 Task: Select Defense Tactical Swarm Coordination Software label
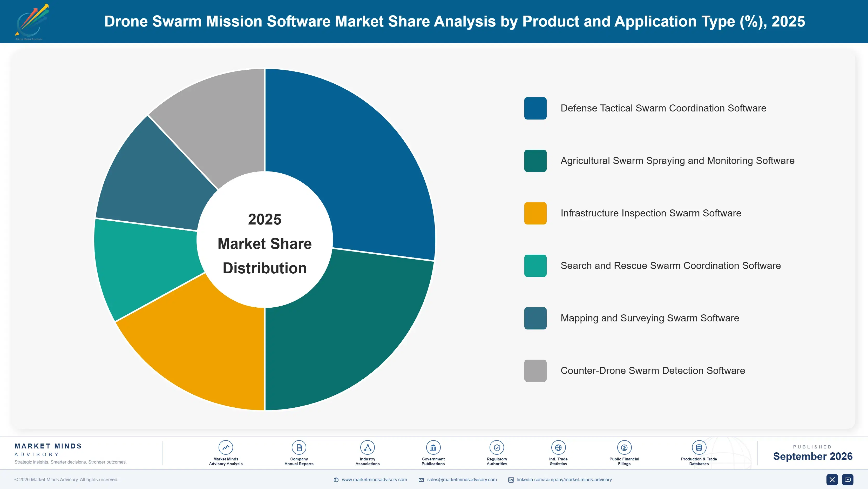(663, 108)
